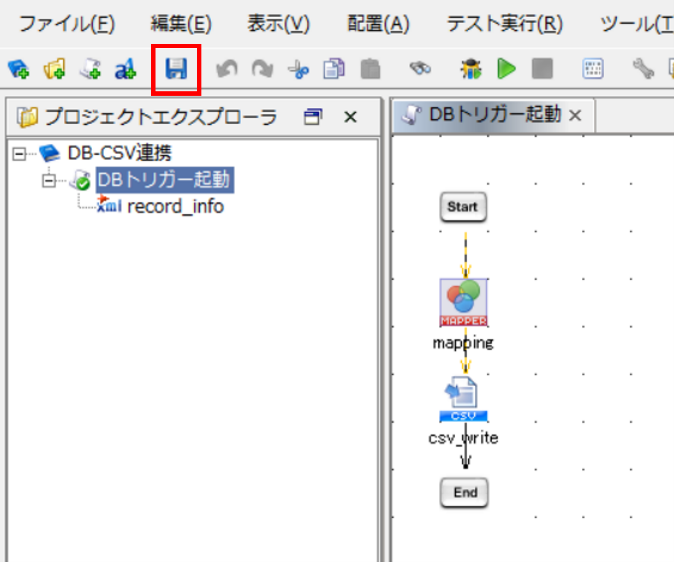Click the undo arrow icon
This screenshot has width=674, height=562.
coord(227,69)
